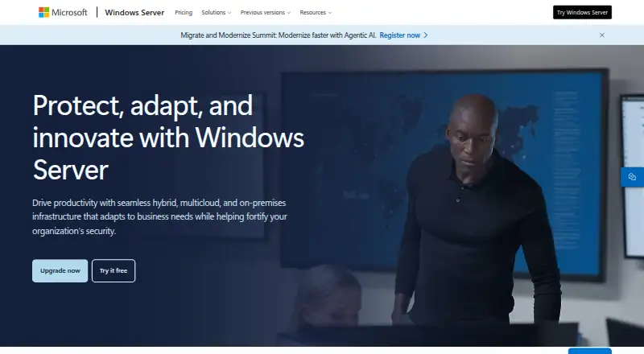Open the Pricing menu item

tap(184, 12)
